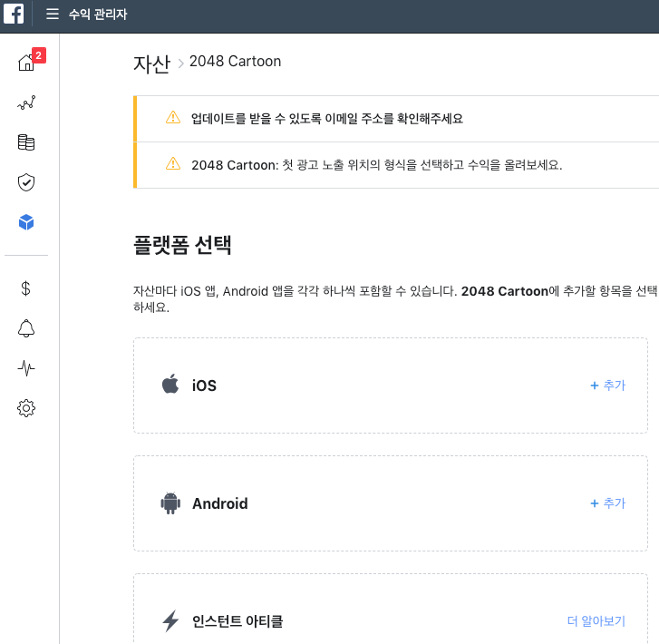Open the home icon with notification badge
This screenshot has width=659, height=644.
click(26, 63)
